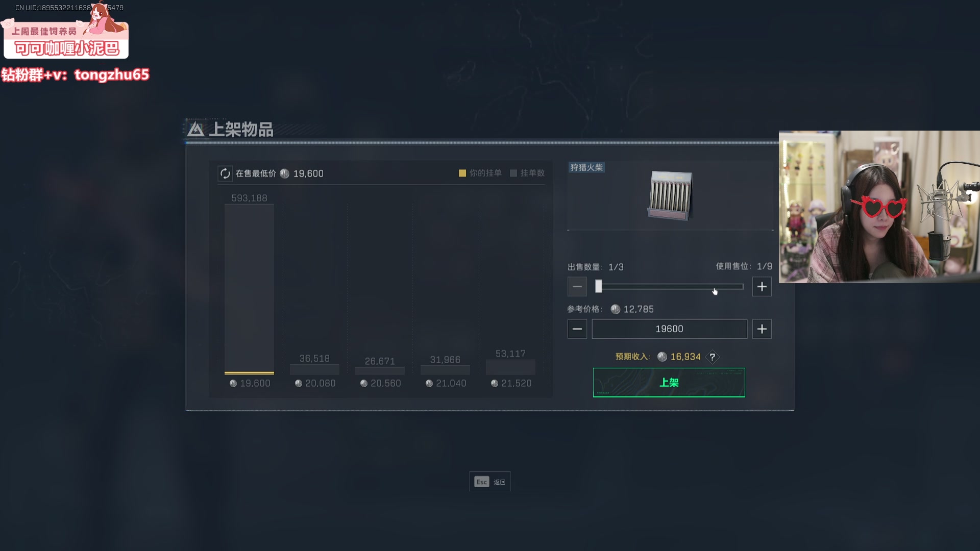The height and width of the screenshot is (551, 980).
Task: Select the 21,040 price bar
Action: click(x=445, y=370)
